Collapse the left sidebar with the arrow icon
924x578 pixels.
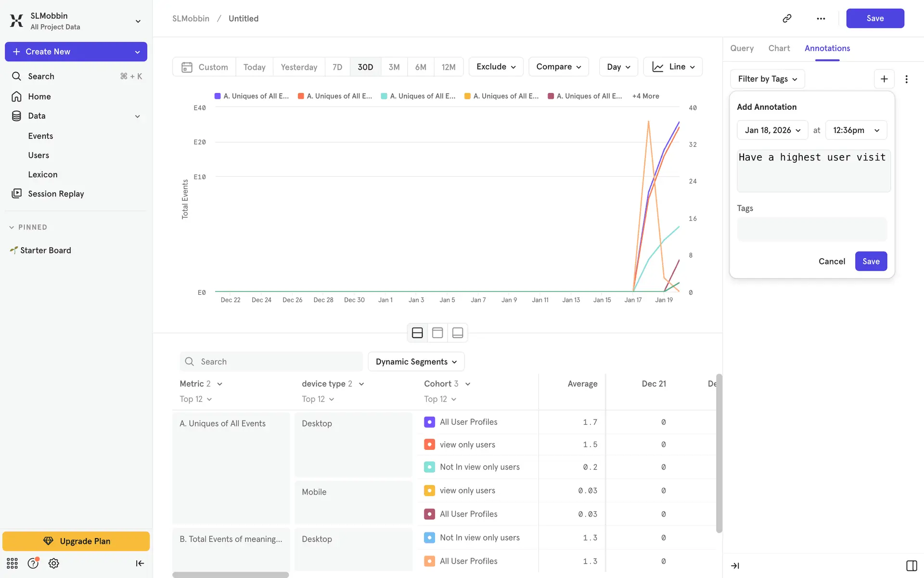140,563
